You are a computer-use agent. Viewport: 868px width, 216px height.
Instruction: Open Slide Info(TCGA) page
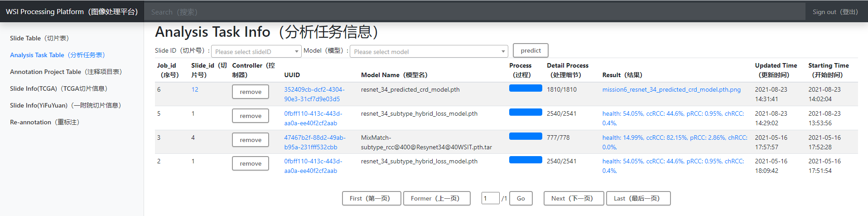[x=59, y=88]
